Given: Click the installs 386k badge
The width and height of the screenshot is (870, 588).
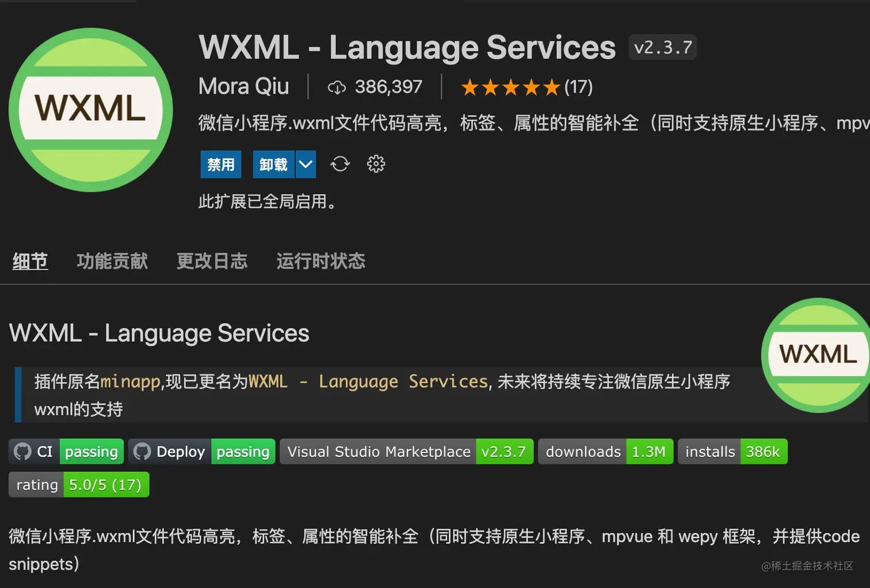Looking at the screenshot, I should pos(732,452).
